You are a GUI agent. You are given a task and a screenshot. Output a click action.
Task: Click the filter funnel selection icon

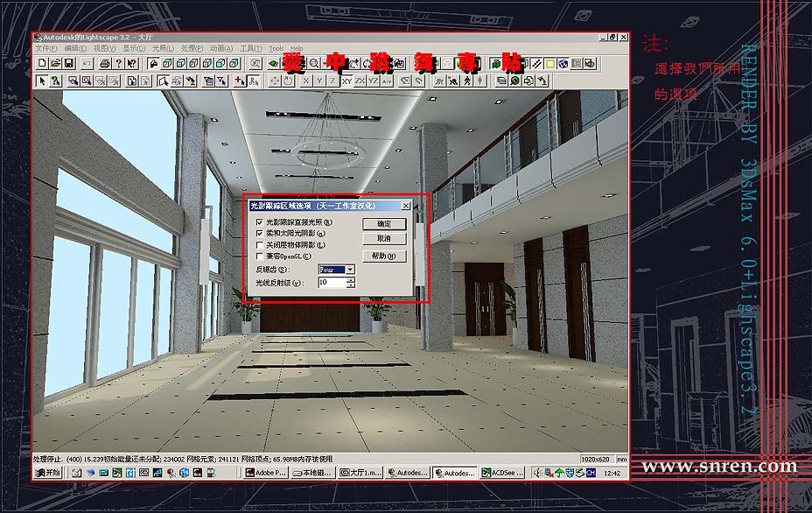[x=221, y=81]
